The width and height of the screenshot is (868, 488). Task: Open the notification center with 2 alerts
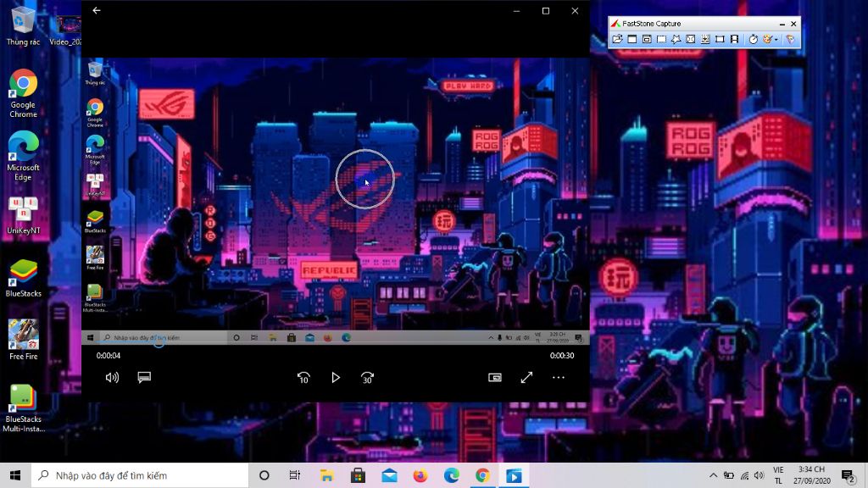848,475
